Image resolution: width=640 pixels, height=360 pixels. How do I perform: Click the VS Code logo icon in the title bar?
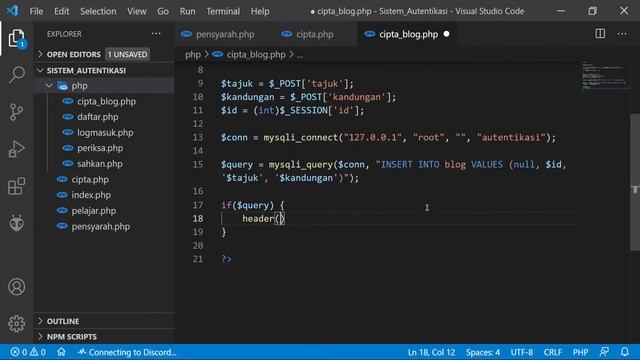click(x=12, y=11)
